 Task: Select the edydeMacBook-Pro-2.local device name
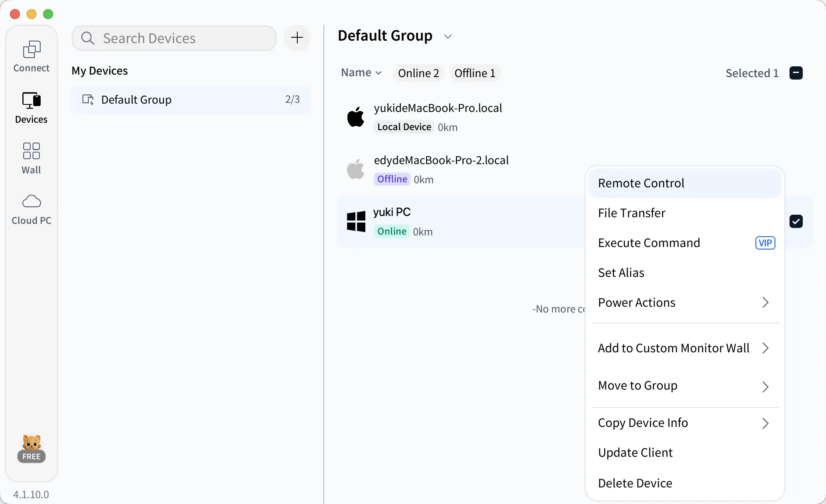(441, 160)
